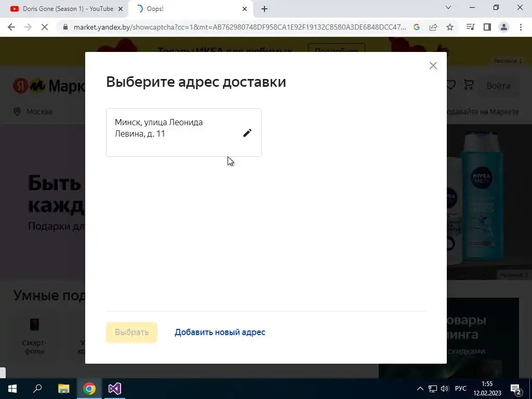Image resolution: width=532 pixels, height=399 pixels.
Task: Click the address bar URL
Action: 240,27
